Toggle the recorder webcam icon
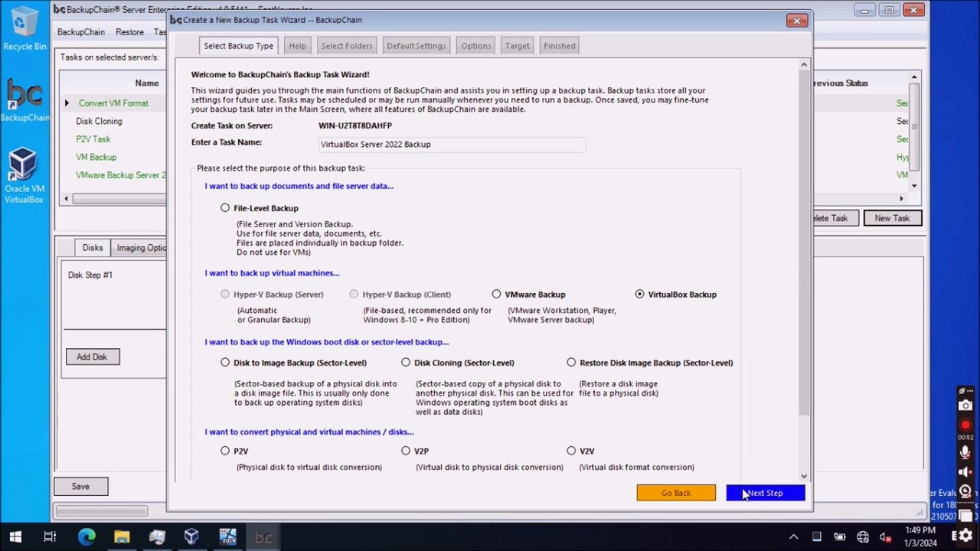Viewport: 980px width, 551px height. [965, 491]
